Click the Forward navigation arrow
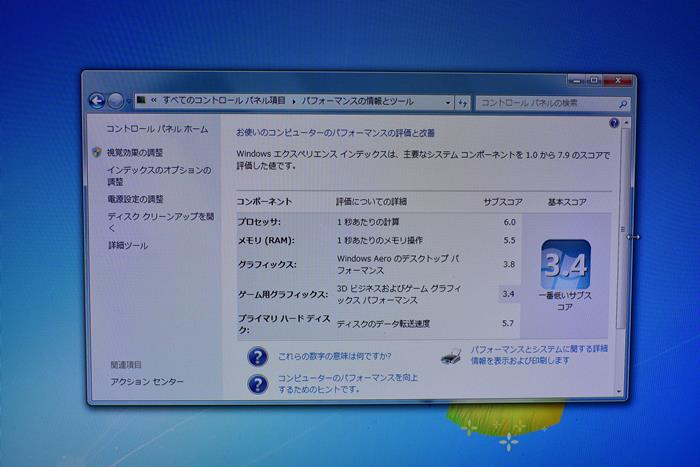 pyautogui.click(x=116, y=101)
